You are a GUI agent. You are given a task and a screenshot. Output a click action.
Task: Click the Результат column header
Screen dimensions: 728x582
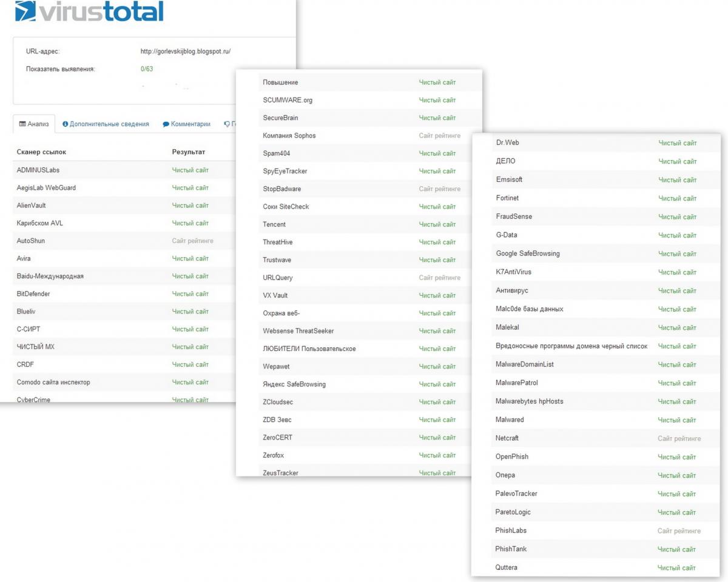188,152
